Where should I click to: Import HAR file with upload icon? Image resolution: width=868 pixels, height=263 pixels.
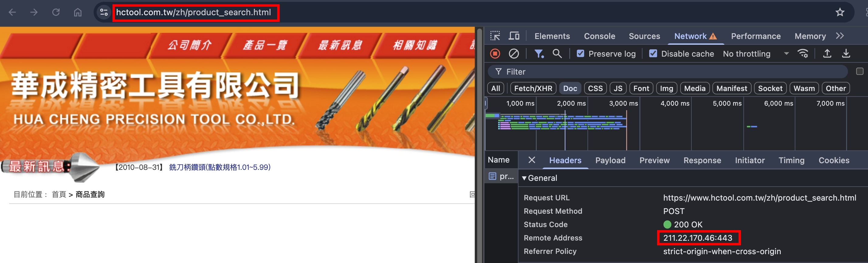click(827, 54)
